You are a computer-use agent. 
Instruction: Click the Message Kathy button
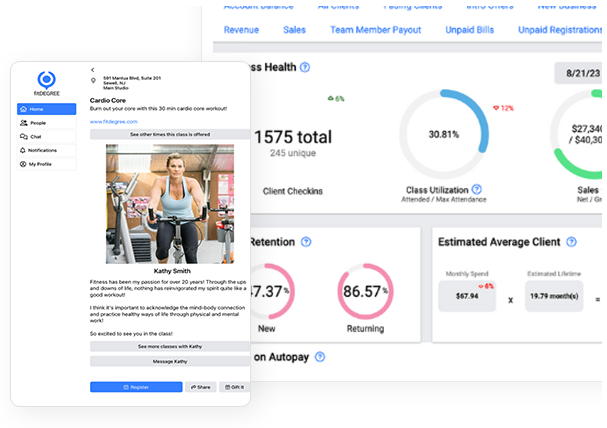point(170,361)
